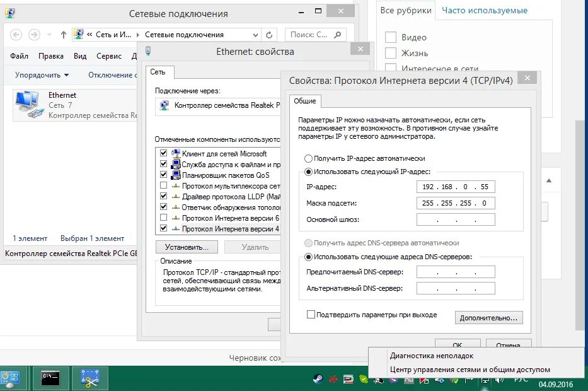Collapse the panel with up arrow

click(549, 180)
